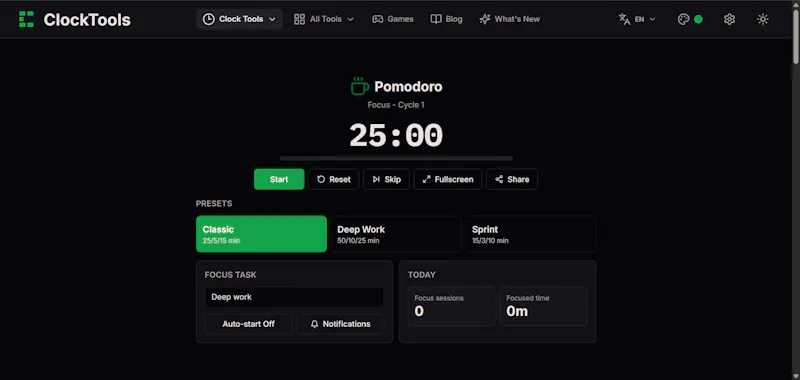Enable Notifications with the bell button
The width and height of the screenshot is (800, 380).
click(340, 324)
